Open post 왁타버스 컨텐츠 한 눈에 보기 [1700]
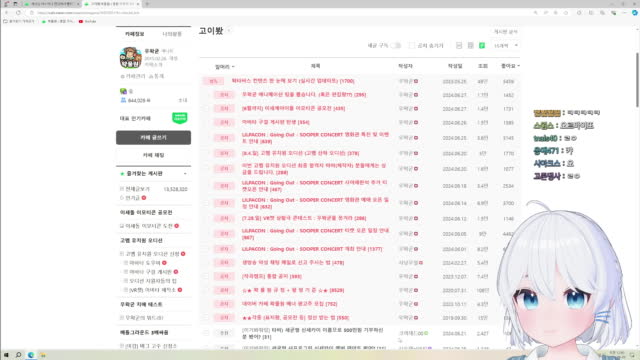The height and width of the screenshot is (360, 640). tap(293, 81)
